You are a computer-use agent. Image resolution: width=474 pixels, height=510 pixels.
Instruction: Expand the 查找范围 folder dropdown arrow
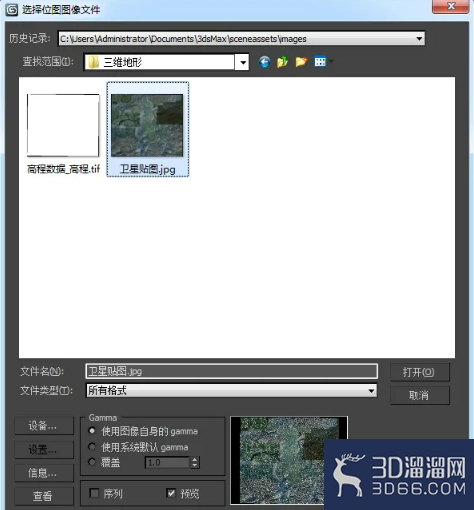(242, 62)
